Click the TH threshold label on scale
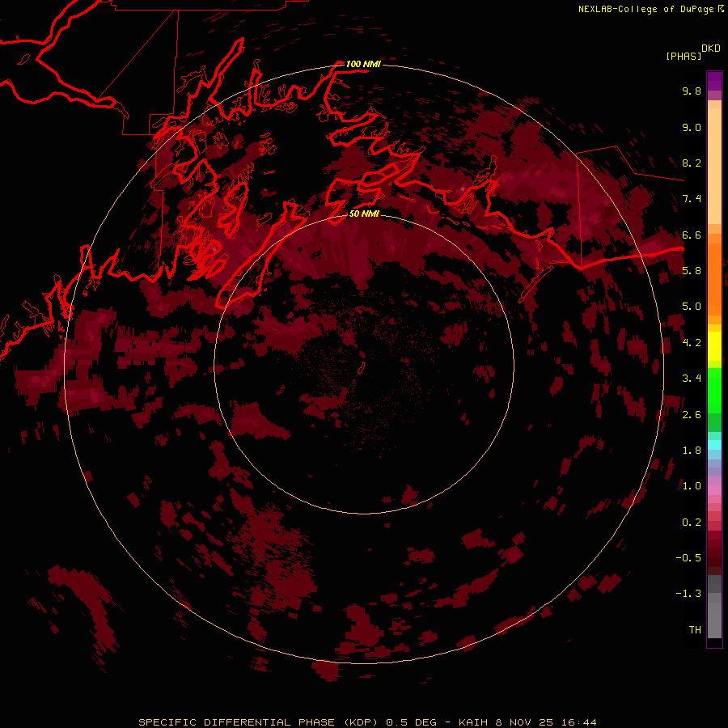This screenshot has width=728, height=728. click(x=695, y=630)
